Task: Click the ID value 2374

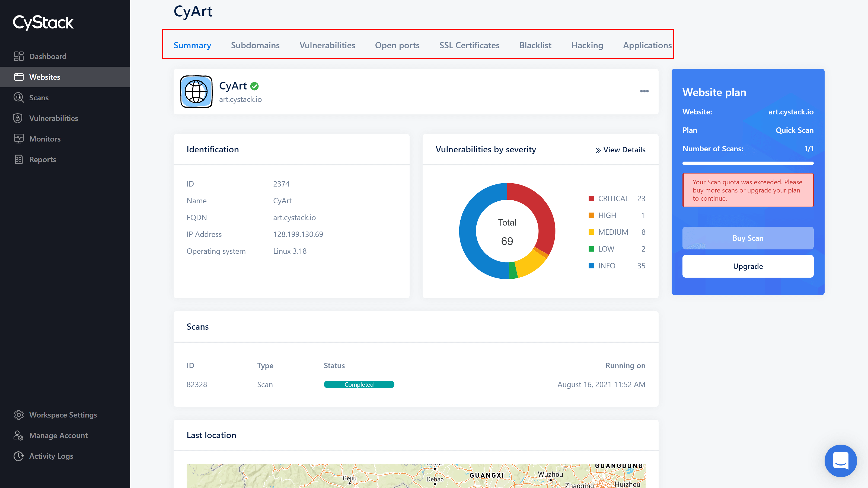Action: [x=281, y=184]
